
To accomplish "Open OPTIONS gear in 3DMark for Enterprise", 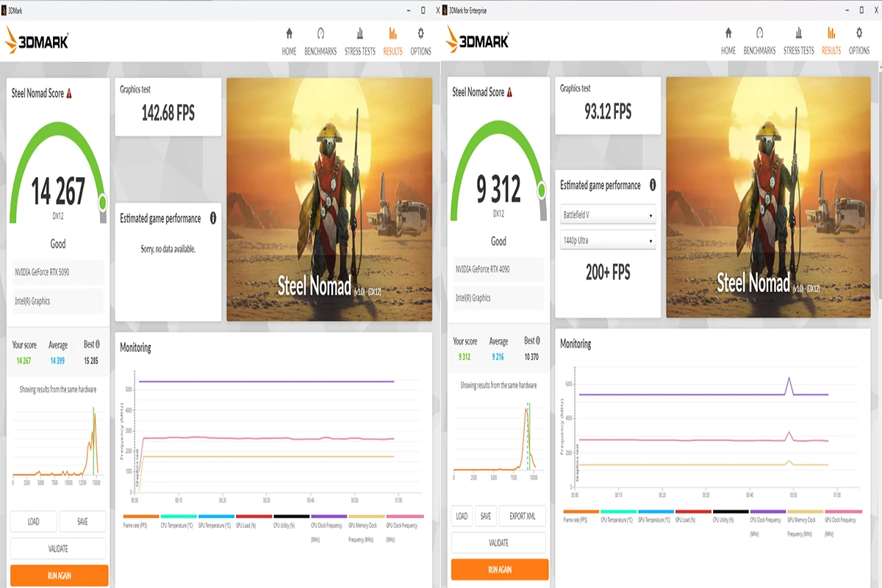I will tap(859, 41).
